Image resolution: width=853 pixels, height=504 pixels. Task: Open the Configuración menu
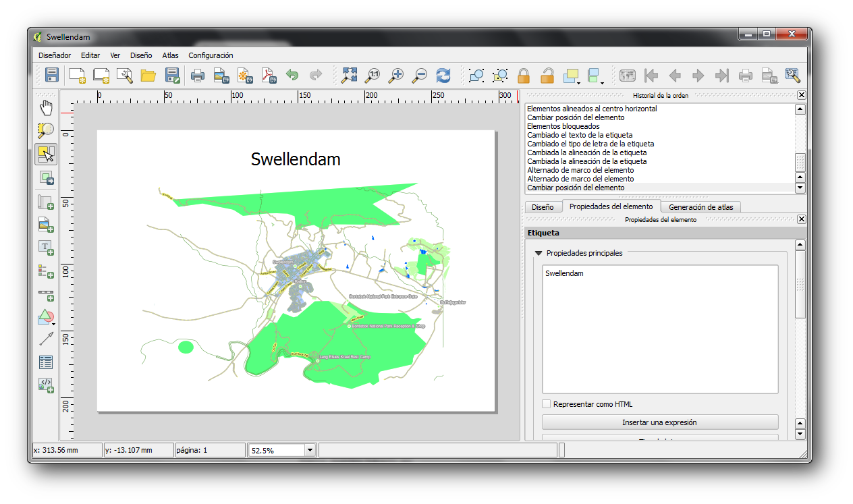click(x=211, y=55)
